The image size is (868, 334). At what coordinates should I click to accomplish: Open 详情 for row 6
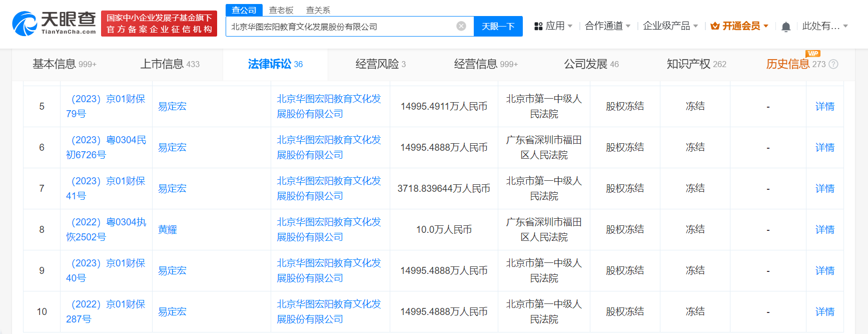(825, 147)
